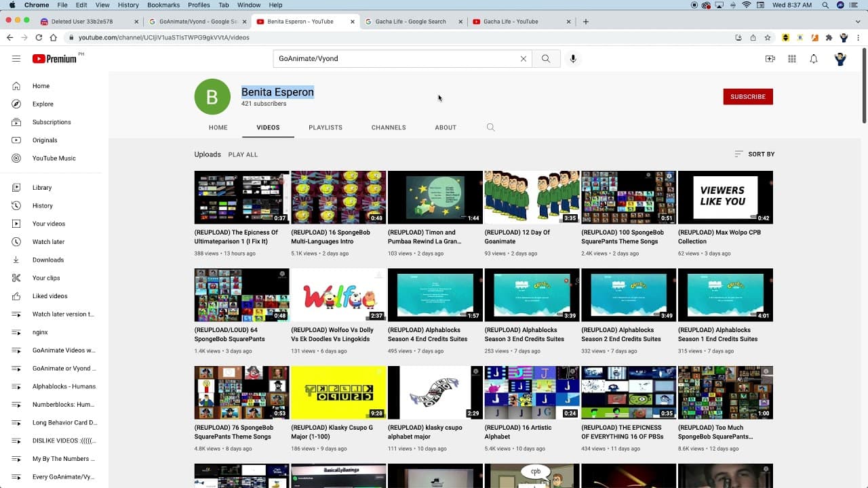Click the SUBSCRIBE button

(x=748, y=96)
